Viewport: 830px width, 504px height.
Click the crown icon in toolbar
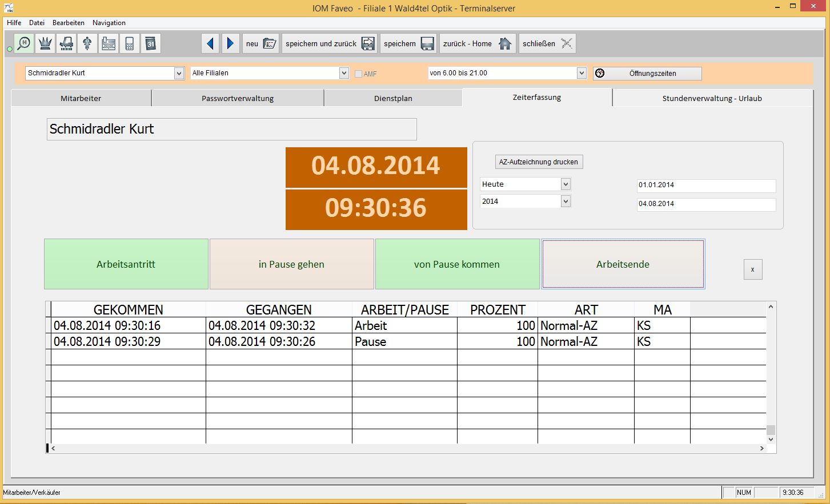45,43
